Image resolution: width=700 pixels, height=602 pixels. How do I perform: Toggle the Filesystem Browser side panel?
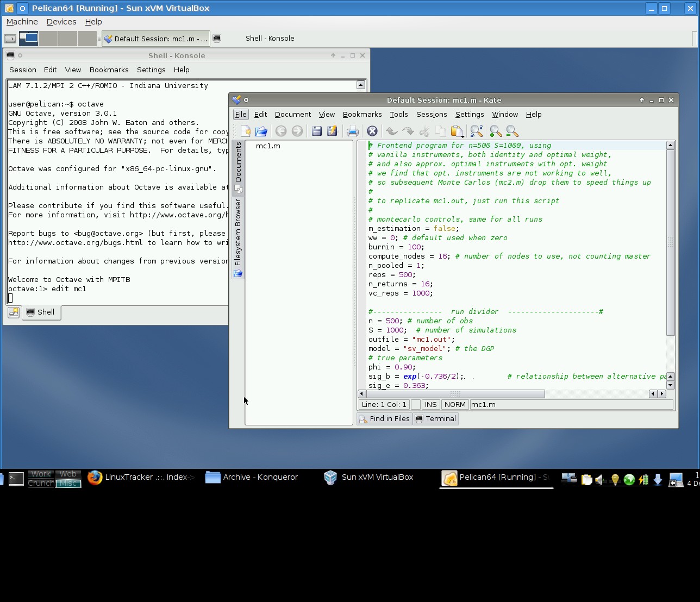click(238, 238)
